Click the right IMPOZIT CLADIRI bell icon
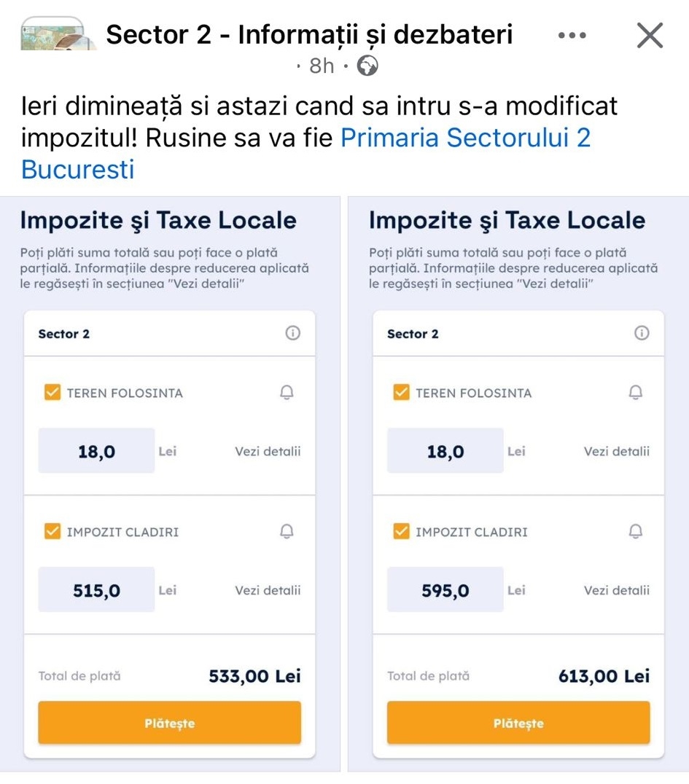This screenshot has width=689, height=784. click(636, 532)
